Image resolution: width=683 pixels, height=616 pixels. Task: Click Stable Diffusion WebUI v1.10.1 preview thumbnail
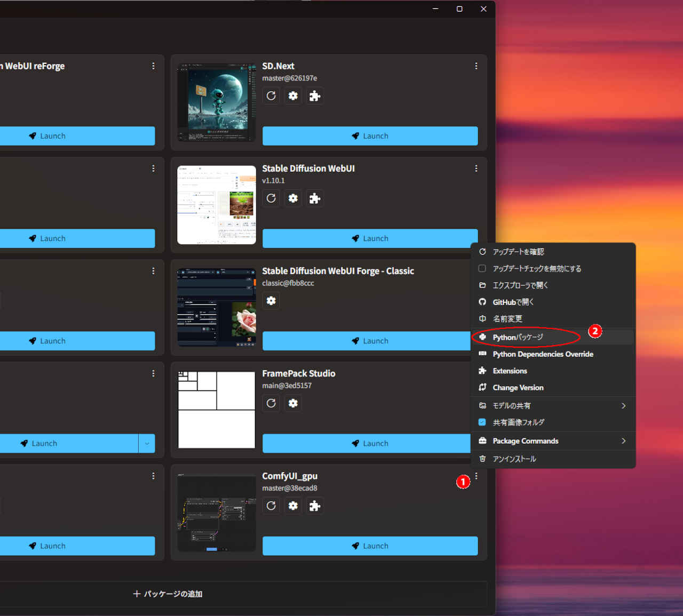[217, 205]
